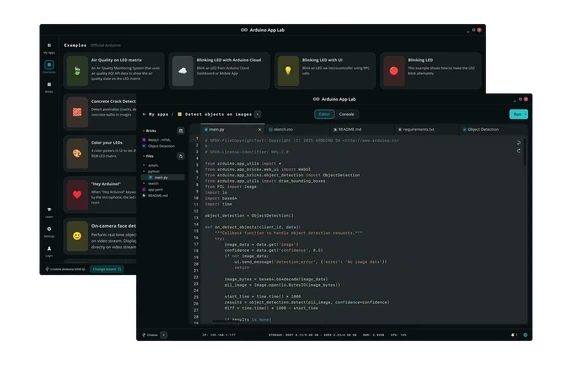This screenshot has width=572, height=365.
Task: Switch to the README.md tab
Action: click(361, 129)
